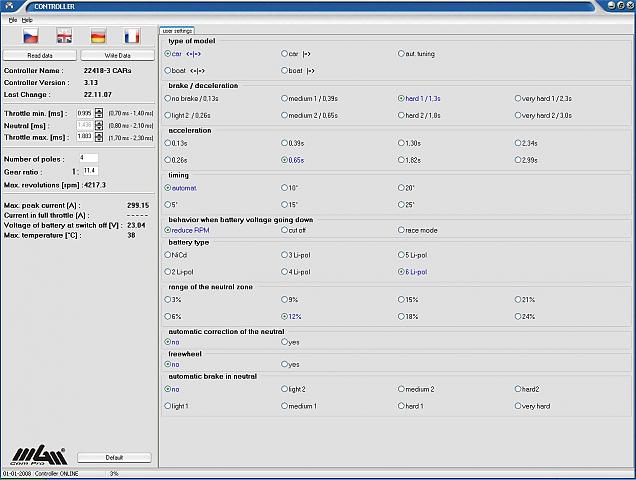The width and height of the screenshot is (636, 480).
Task: Open the File menu
Action: tap(13, 20)
